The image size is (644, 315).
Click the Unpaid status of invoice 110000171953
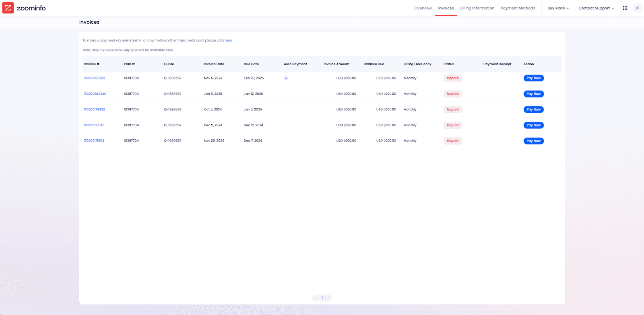[453, 141]
